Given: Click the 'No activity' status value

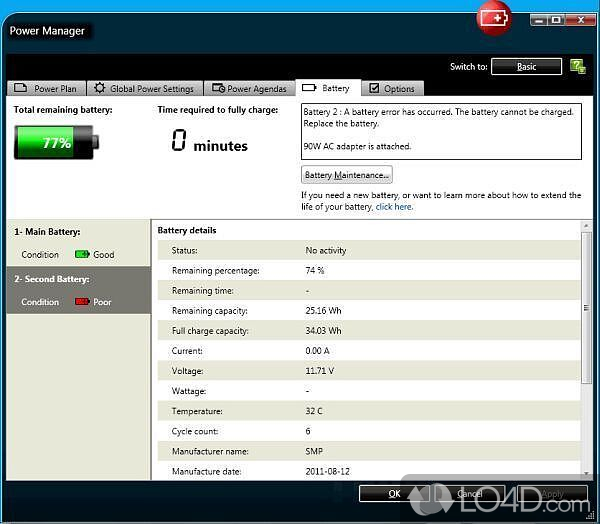Looking at the screenshot, I should tap(326, 250).
